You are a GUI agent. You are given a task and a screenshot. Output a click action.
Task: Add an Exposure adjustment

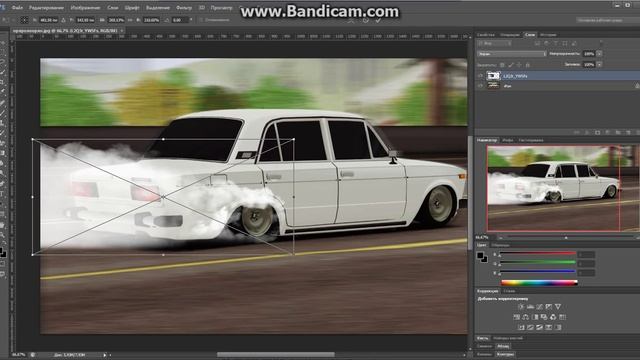[x=549, y=307]
